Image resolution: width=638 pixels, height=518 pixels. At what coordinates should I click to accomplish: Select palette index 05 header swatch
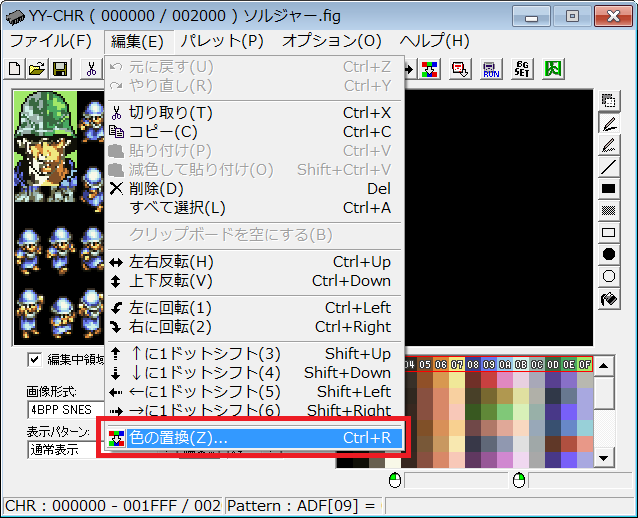[x=425, y=365]
